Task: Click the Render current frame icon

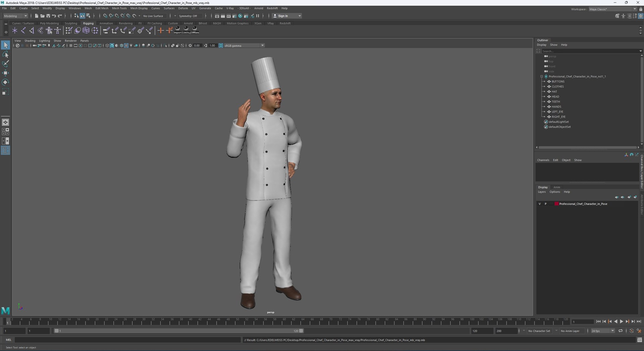Action: tap(223, 16)
